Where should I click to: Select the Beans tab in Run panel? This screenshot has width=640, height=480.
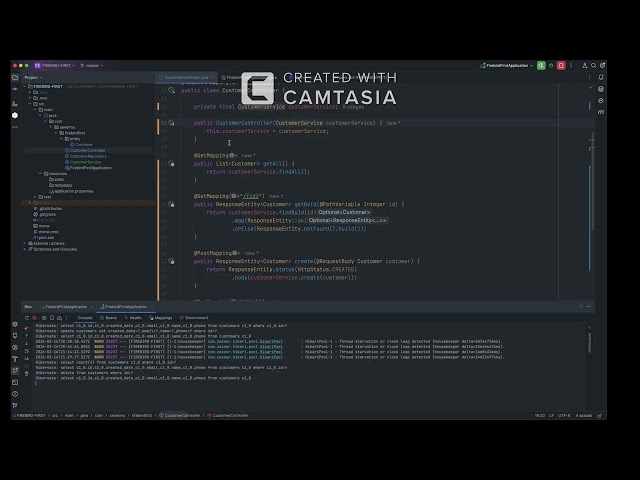point(109,318)
